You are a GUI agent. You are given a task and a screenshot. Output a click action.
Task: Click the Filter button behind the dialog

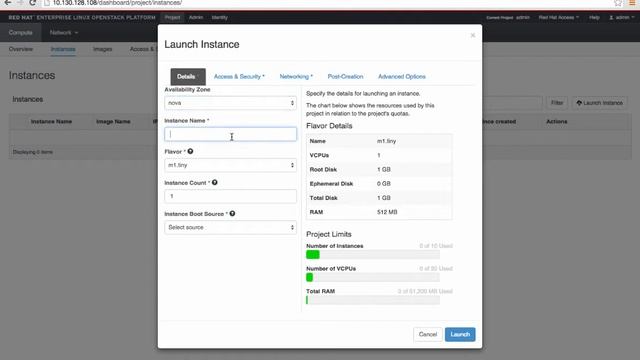tap(557, 103)
